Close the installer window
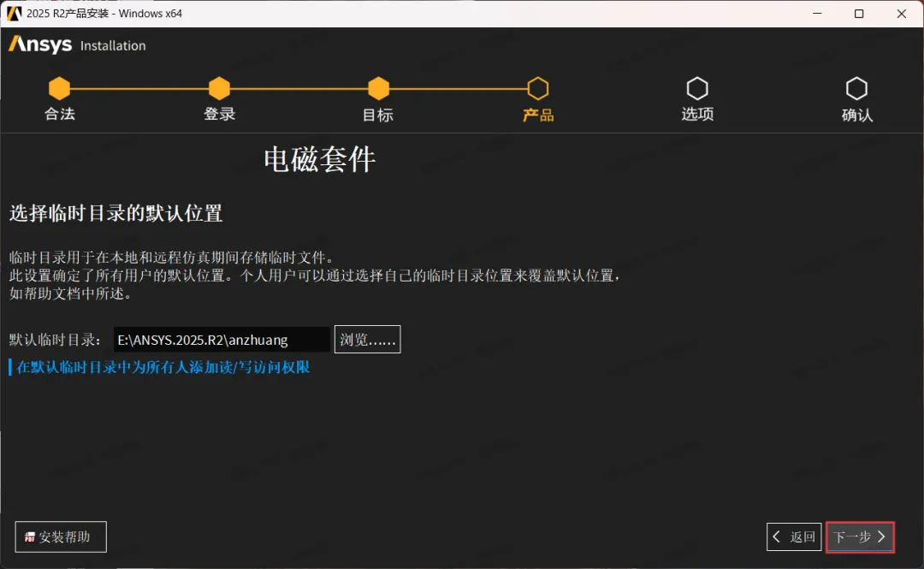Viewport: 924px width, 569px height. pyautogui.click(x=902, y=13)
